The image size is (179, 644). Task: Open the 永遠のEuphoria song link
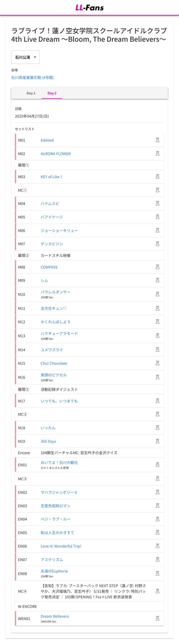[x=54, y=571]
